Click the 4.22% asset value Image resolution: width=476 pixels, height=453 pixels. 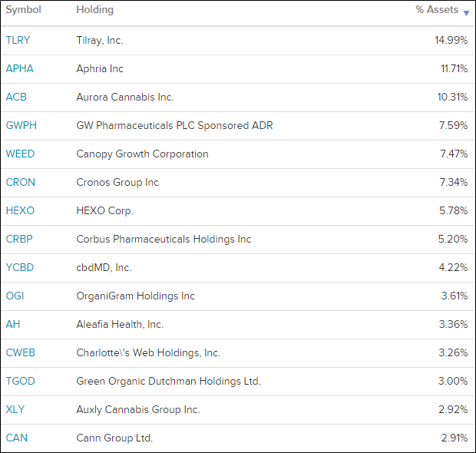tap(453, 267)
